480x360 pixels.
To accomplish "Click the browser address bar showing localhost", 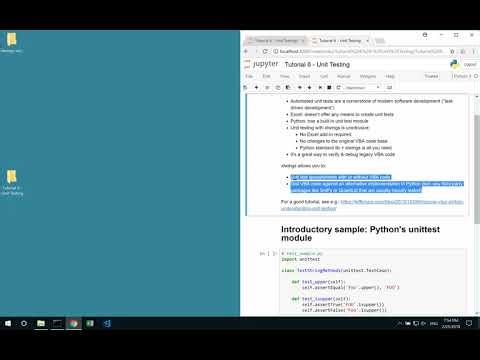I will (360, 51).
